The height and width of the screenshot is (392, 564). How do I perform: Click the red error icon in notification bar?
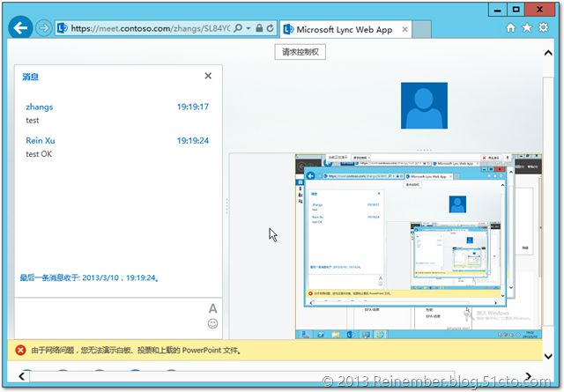point(20,350)
